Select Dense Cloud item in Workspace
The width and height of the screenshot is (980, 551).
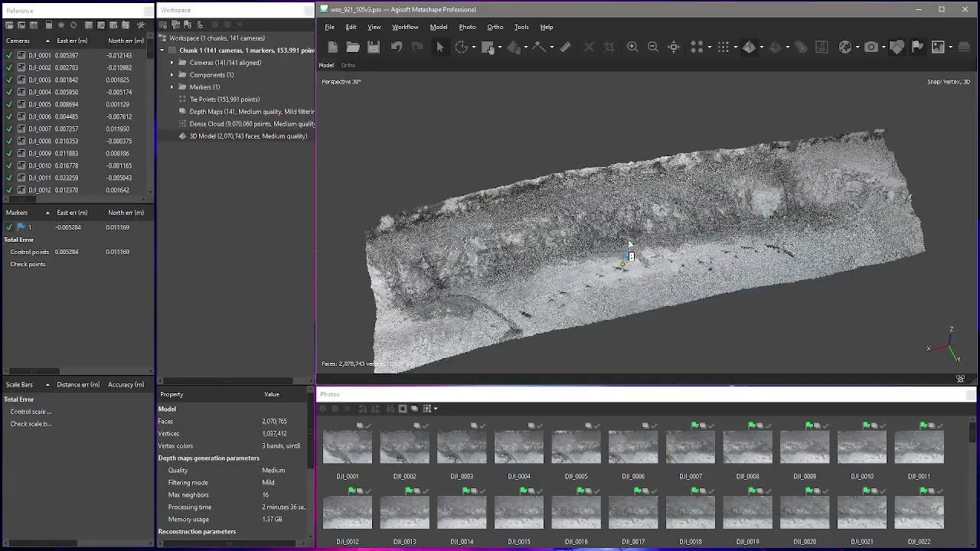click(252, 124)
